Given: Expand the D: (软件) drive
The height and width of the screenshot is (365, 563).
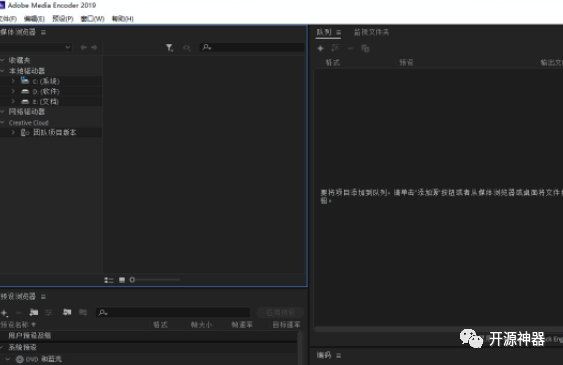Looking at the screenshot, I should [13, 91].
